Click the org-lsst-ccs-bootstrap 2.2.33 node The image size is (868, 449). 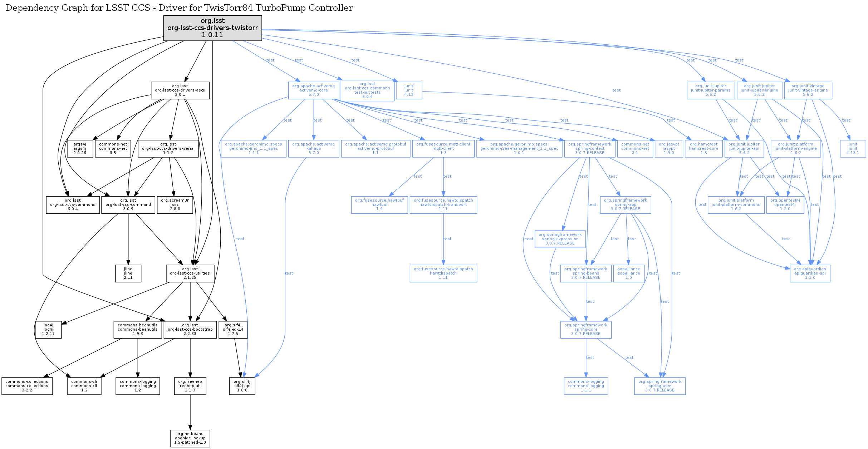(x=190, y=330)
